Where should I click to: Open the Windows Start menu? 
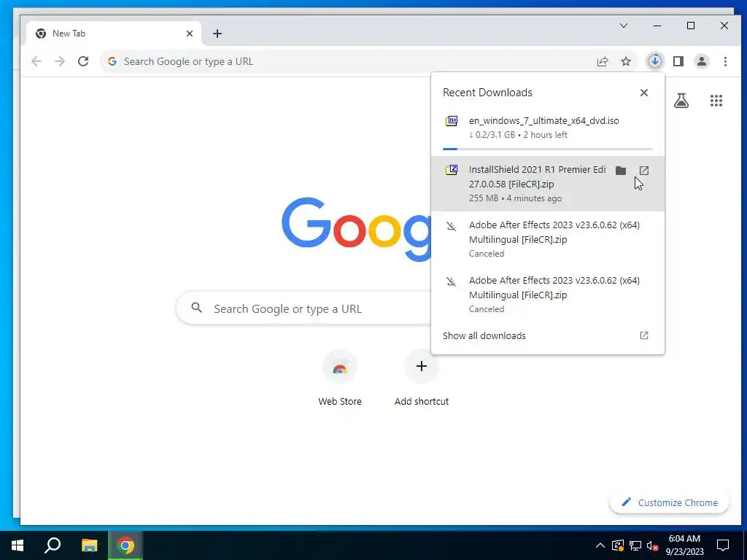coord(18,545)
